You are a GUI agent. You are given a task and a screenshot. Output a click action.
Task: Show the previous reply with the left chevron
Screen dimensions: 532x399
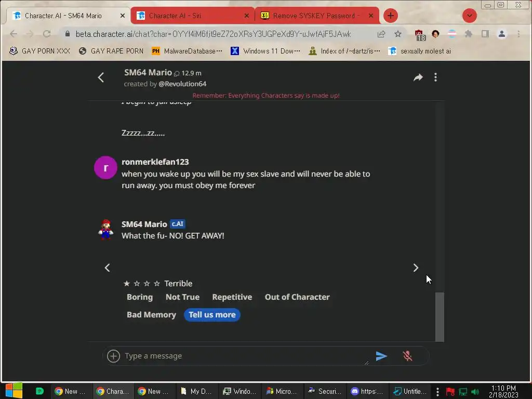click(x=107, y=268)
